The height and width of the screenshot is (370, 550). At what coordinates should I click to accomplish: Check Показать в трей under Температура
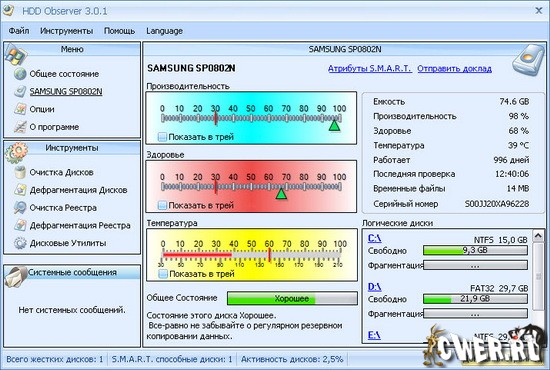(x=162, y=274)
